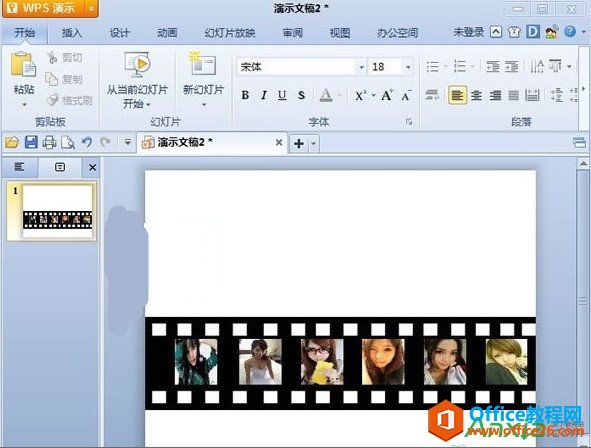Click the font color A icon
Viewport: 591px width, 448px height.
tap(326, 95)
